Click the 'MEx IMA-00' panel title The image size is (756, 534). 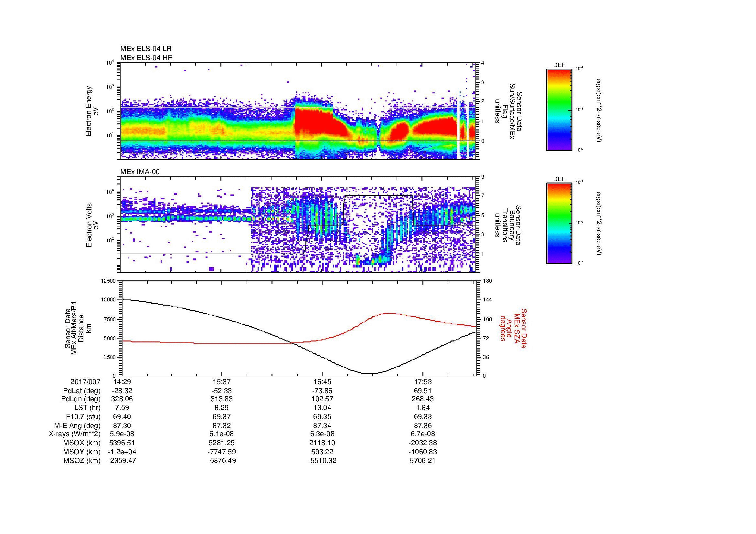(140, 172)
